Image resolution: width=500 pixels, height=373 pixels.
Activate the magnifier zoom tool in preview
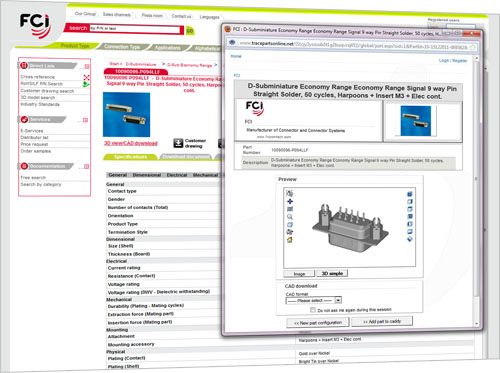[x=290, y=217]
